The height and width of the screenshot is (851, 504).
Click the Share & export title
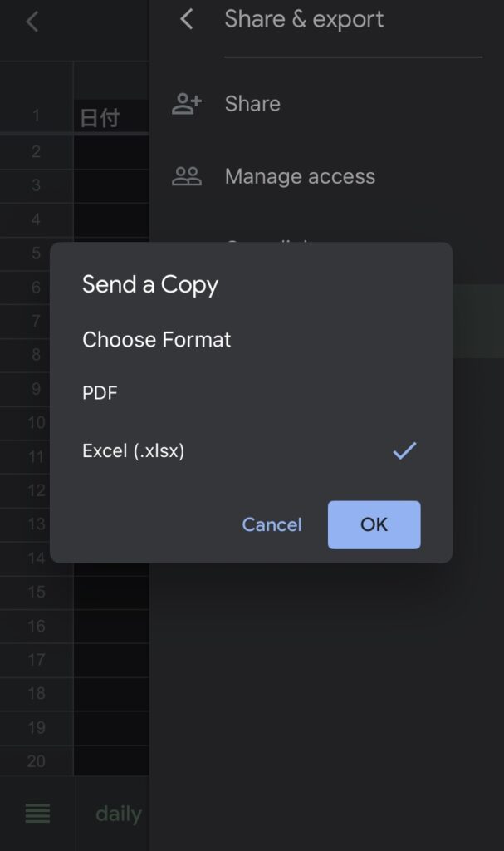(x=304, y=19)
